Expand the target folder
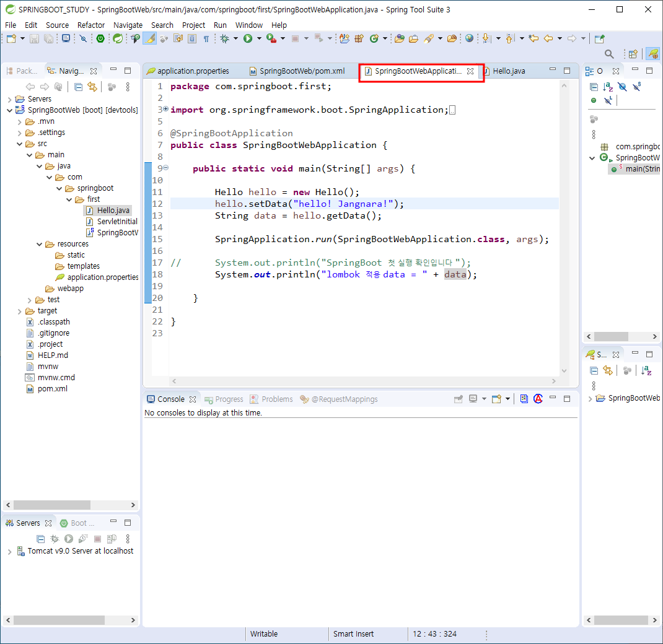Image resolution: width=663 pixels, height=644 pixels. 19,311
